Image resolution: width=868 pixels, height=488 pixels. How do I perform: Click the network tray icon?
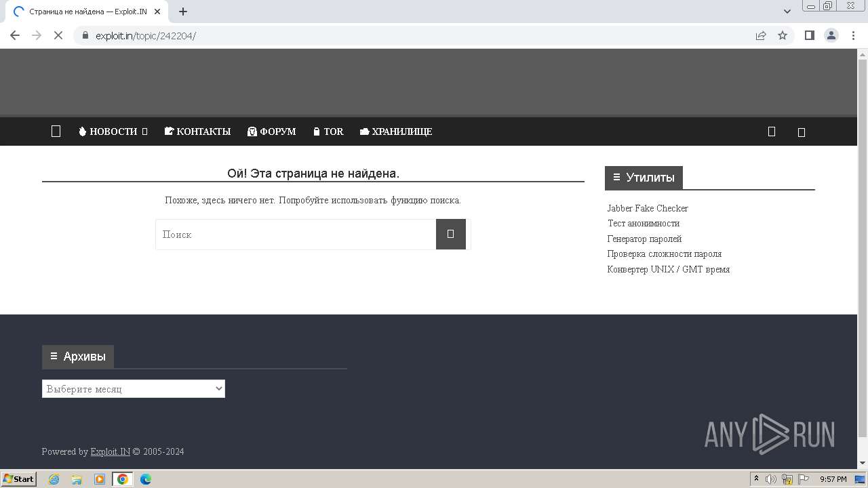(x=787, y=479)
